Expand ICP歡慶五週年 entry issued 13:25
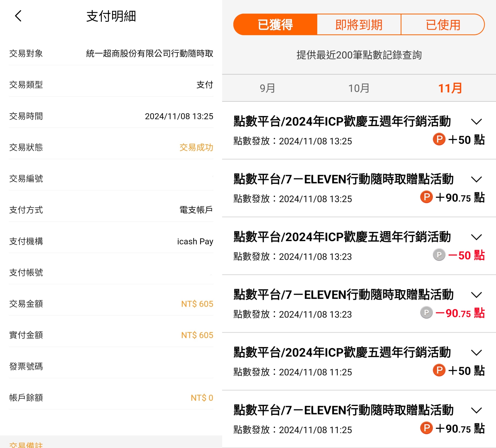The image size is (496, 448). tap(476, 122)
